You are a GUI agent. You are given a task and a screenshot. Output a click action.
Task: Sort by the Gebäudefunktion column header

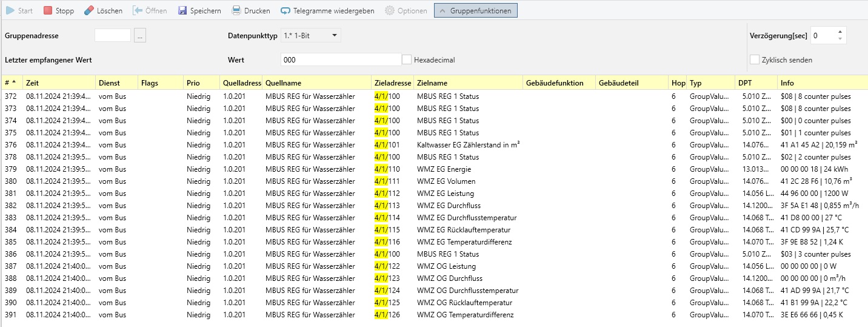tap(559, 83)
